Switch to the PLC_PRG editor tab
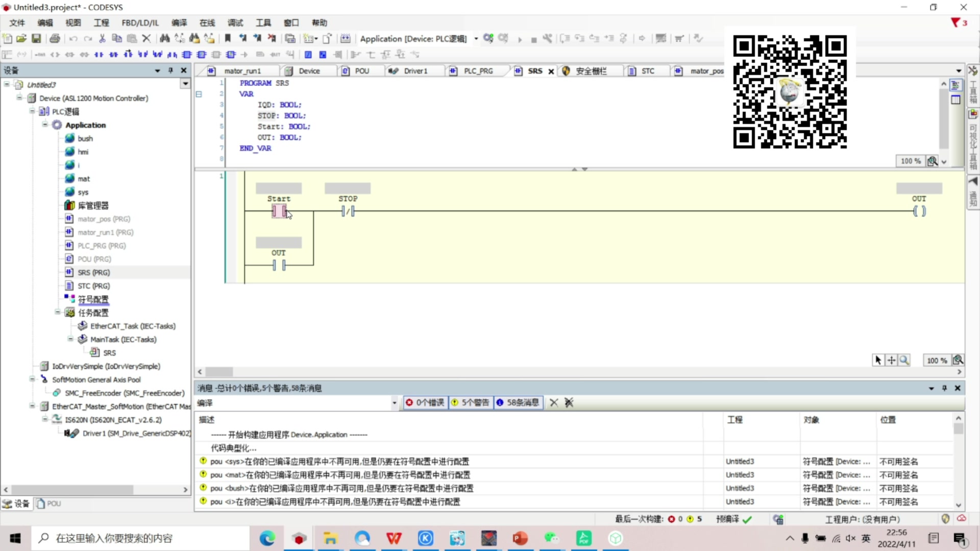The image size is (980, 551). tap(477, 71)
